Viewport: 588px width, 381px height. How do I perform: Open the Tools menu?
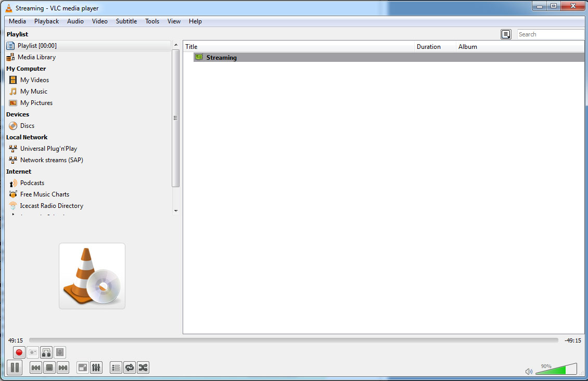click(x=152, y=21)
